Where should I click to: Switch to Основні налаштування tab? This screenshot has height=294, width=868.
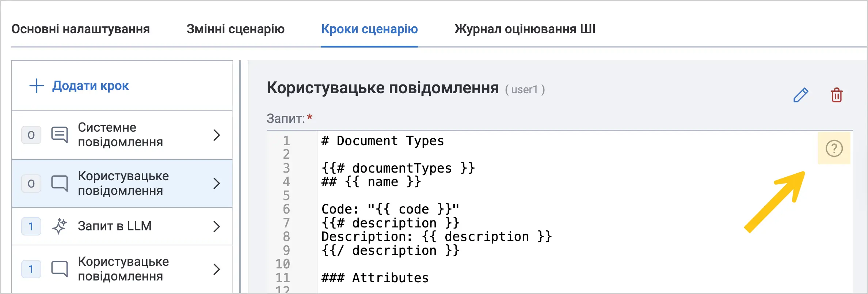click(81, 29)
